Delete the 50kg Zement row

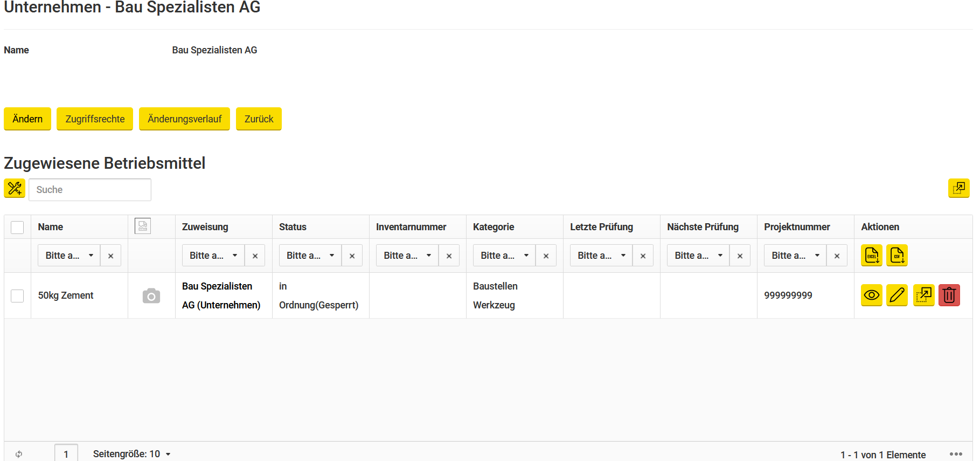pyautogui.click(x=949, y=295)
